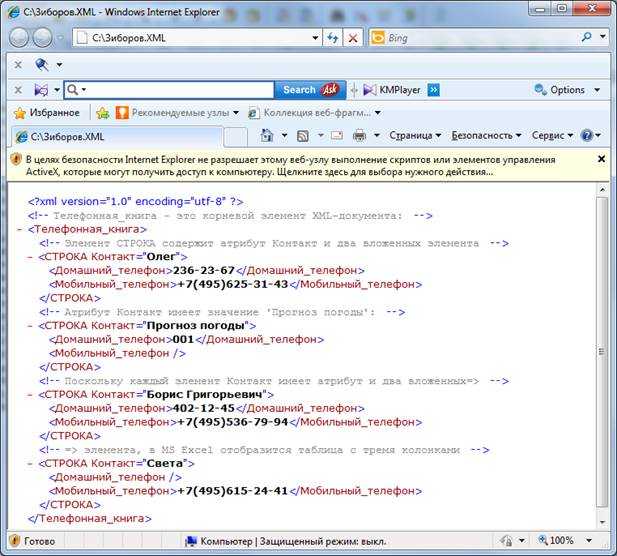Viewport: 617px width, 556px height.
Task: Click the pin toolbar icon
Action: point(42,64)
